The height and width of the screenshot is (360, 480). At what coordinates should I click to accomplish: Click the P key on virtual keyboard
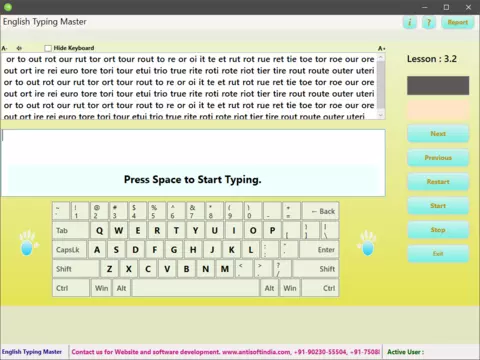tap(272, 230)
